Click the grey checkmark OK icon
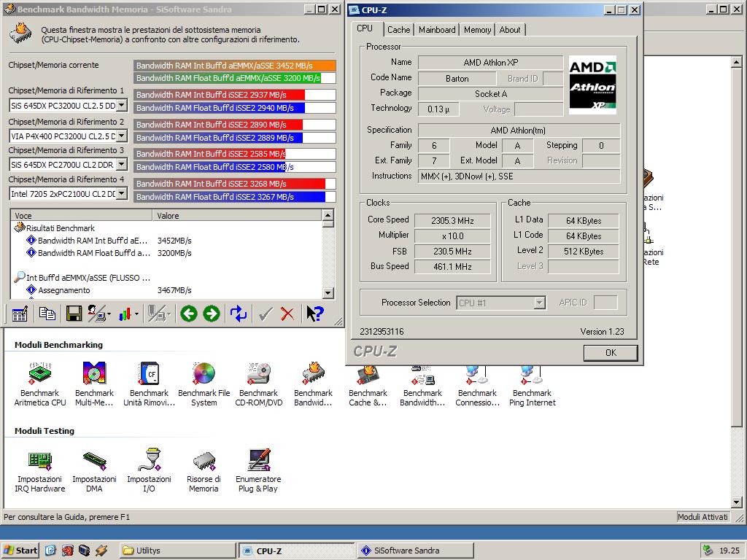747x560 pixels. [x=265, y=314]
